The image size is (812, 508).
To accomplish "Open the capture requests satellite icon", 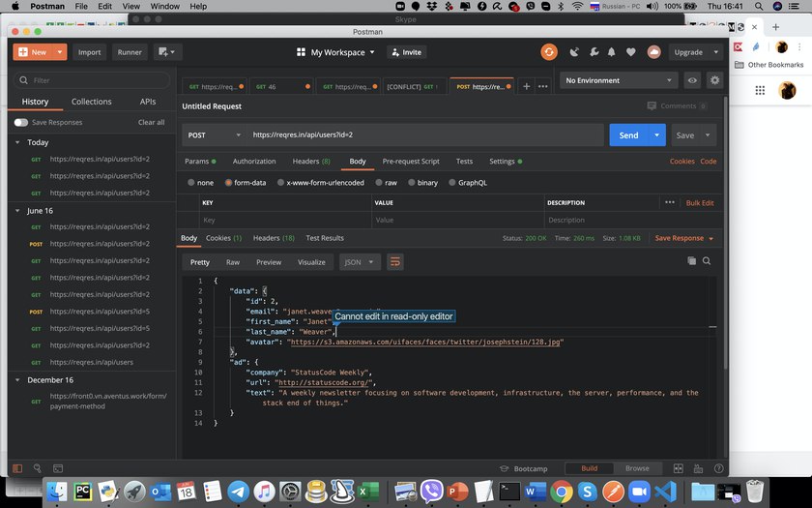I will [574, 52].
